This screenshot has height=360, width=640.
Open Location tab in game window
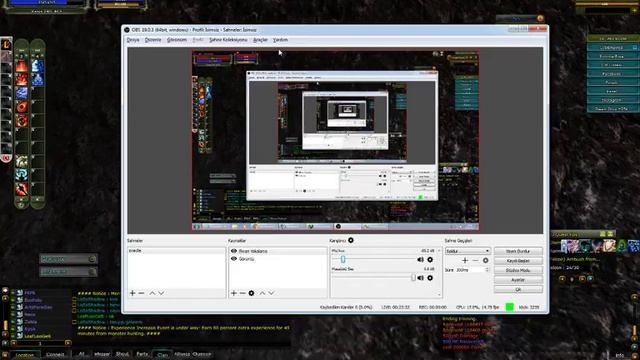point(25,355)
